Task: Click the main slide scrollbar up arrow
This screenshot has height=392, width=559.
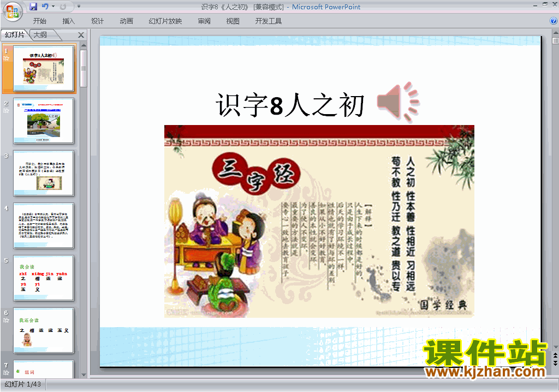Action: click(x=555, y=33)
